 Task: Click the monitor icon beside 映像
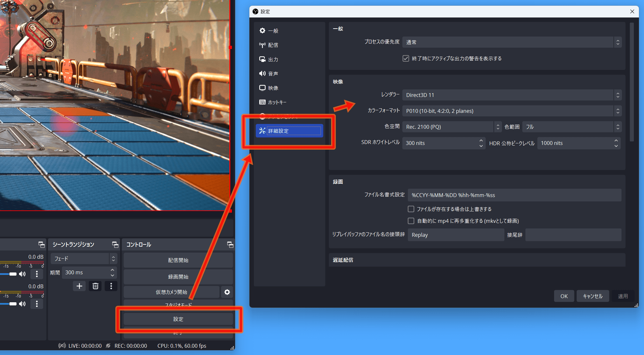pyautogui.click(x=262, y=88)
